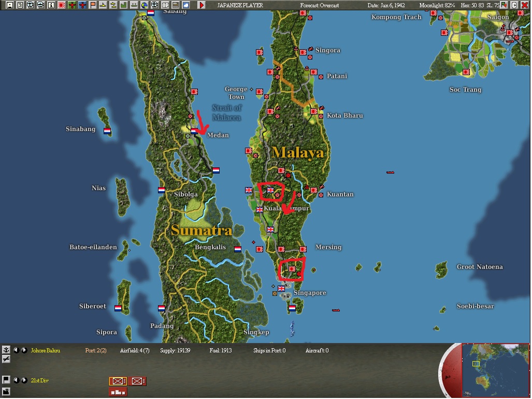This screenshot has height=399, width=532.
Task: Select the Japanese flag at Kota Bharu
Action: click(314, 111)
